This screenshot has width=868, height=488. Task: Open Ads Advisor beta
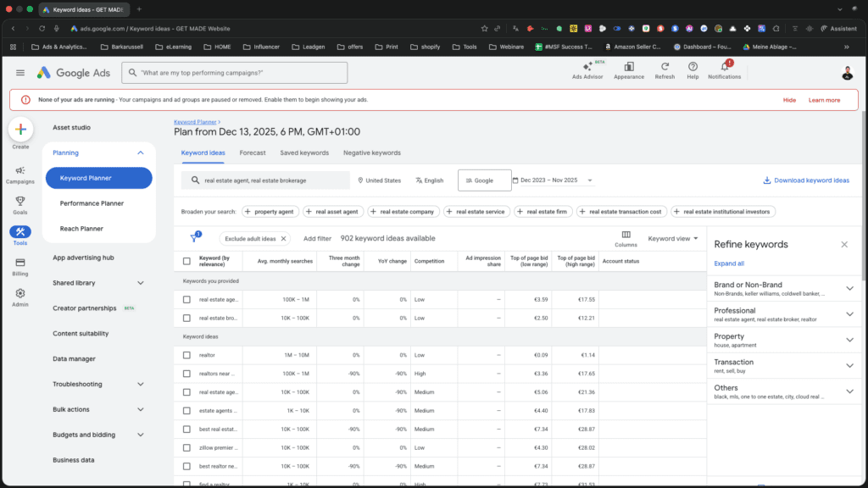[x=587, y=70]
